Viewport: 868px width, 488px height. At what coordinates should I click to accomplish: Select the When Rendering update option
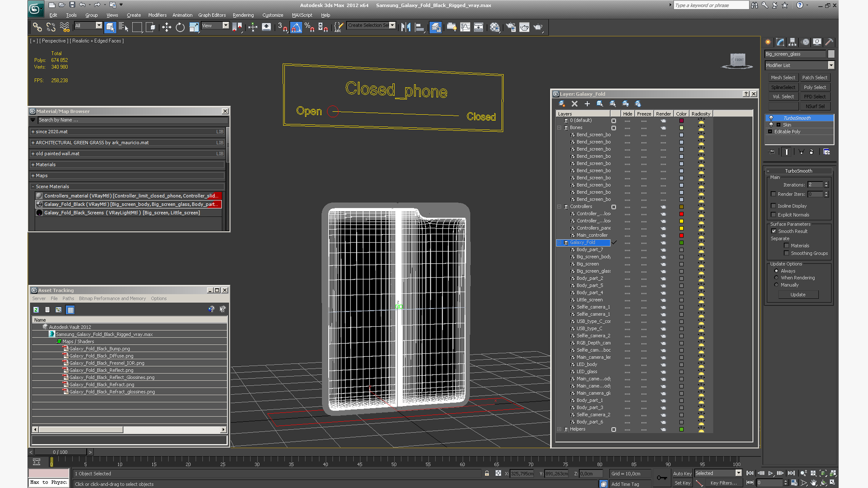pos(776,278)
